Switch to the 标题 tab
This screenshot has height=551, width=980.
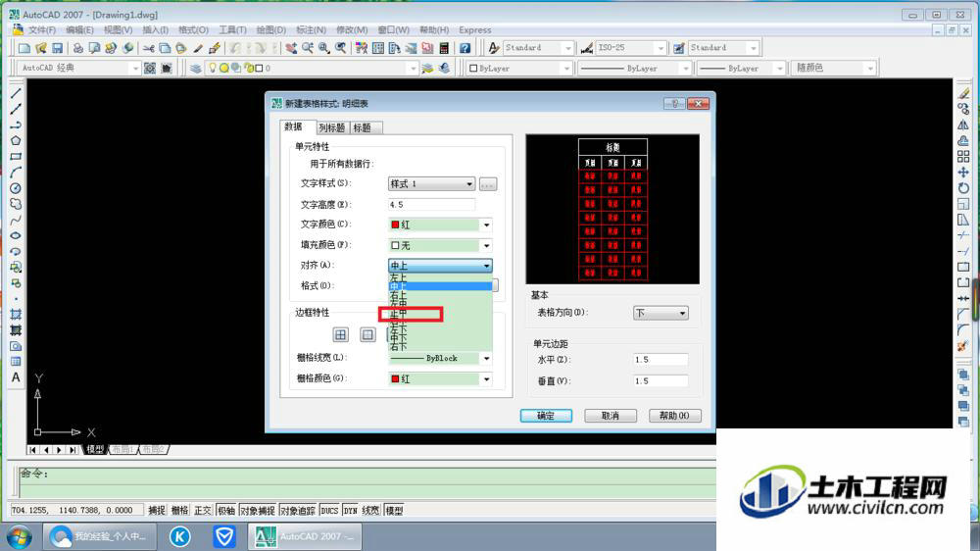tap(364, 127)
